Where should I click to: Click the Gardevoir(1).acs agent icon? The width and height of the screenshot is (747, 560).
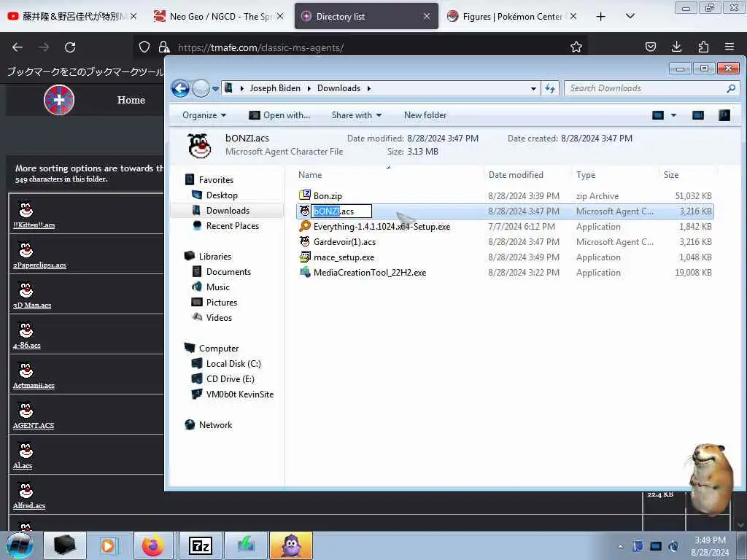(x=305, y=241)
